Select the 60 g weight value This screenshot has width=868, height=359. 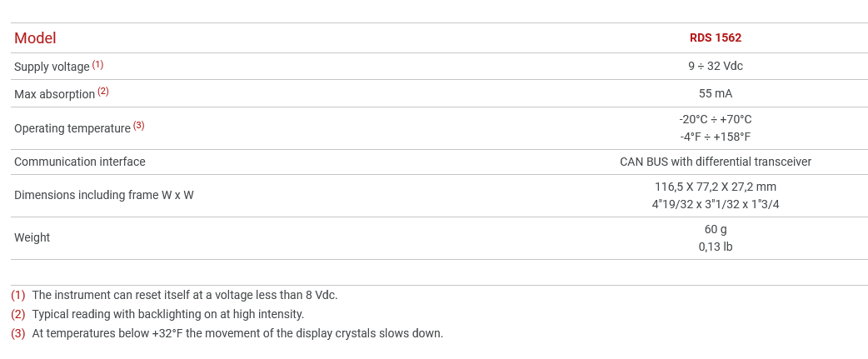[x=715, y=229]
